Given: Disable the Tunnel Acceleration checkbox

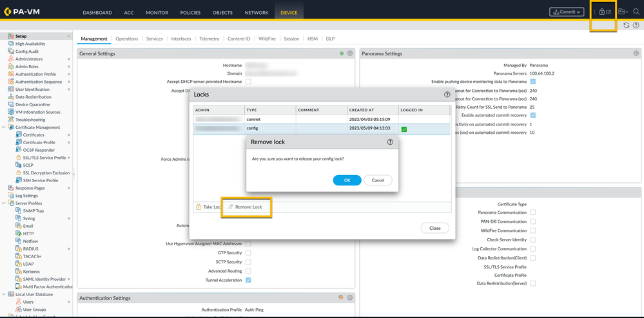Looking at the screenshot, I should click(248, 280).
